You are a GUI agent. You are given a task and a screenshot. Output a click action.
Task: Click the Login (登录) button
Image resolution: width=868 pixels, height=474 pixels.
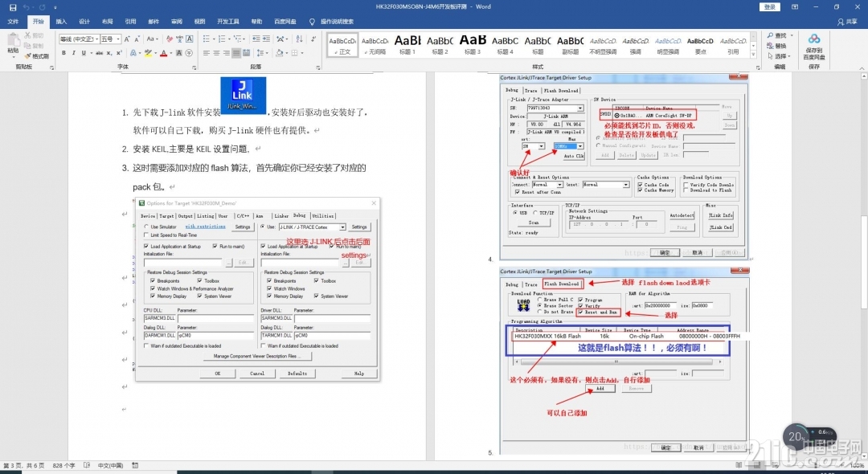point(770,6)
